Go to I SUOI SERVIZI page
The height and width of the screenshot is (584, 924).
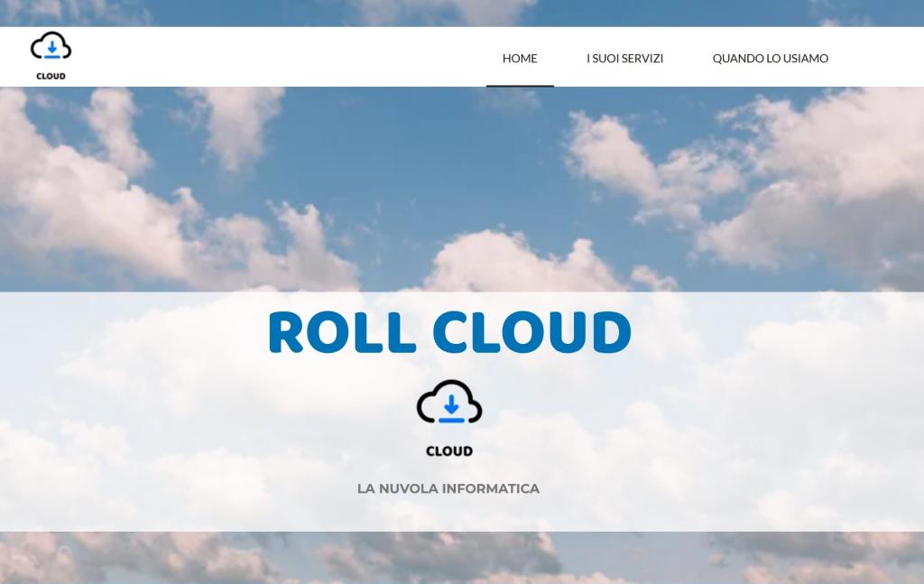[x=624, y=59]
